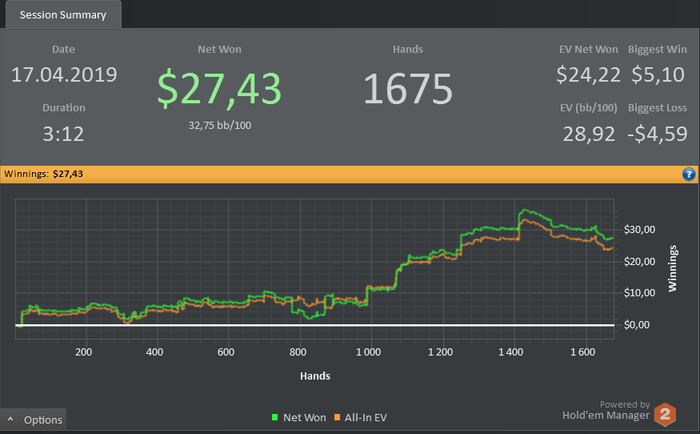Toggle the green Net Won legend swatch

pos(275,417)
